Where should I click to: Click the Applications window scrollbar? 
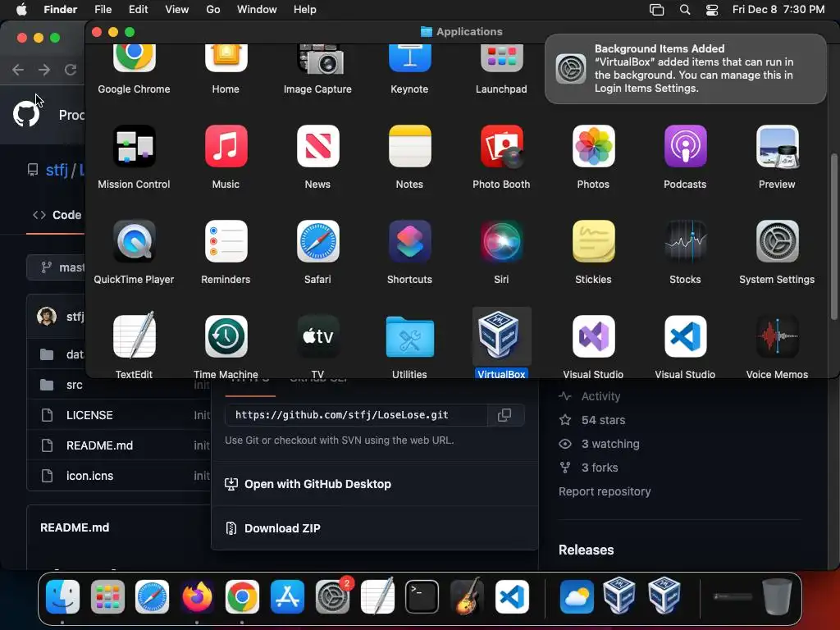coord(833,235)
